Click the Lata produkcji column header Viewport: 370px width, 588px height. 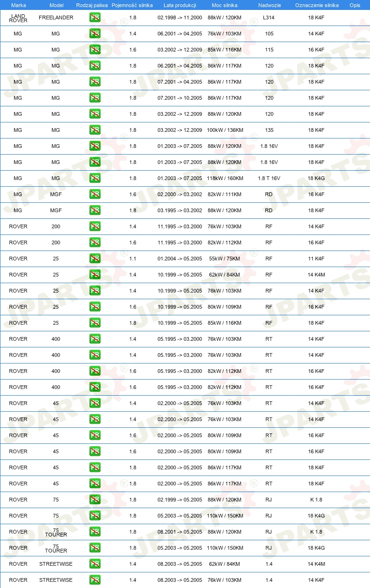coord(180,5)
